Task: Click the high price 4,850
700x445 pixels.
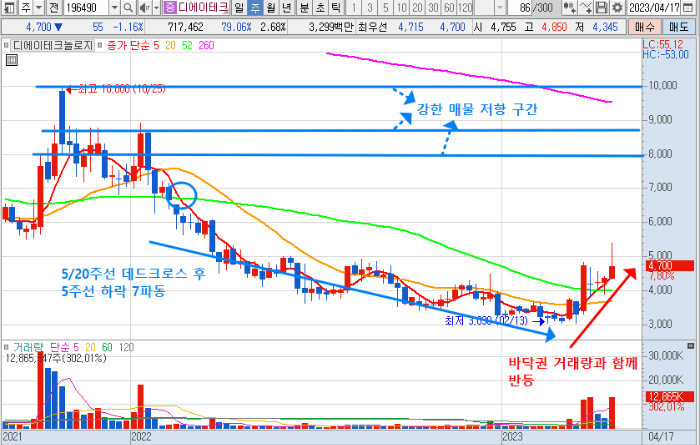Action: (x=554, y=27)
